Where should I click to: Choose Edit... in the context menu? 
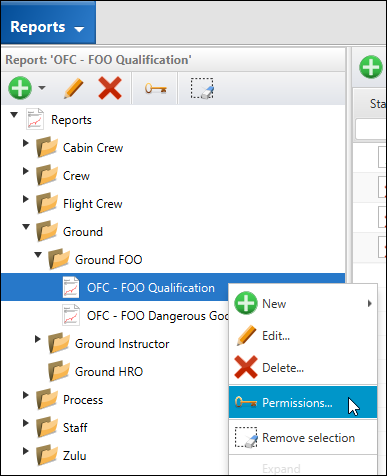(303, 336)
